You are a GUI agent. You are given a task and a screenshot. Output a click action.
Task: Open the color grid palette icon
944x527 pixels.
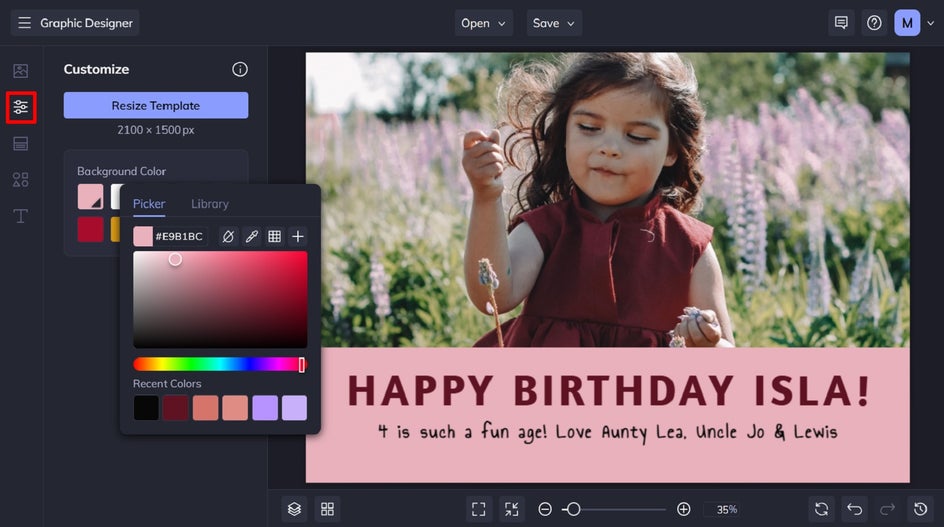(x=275, y=236)
